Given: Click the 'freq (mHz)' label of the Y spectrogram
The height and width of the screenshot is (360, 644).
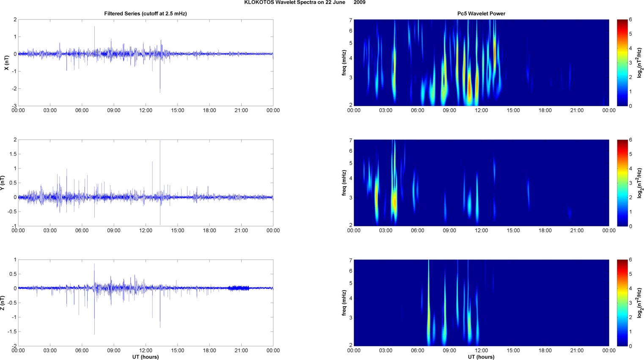Looking at the screenshot, I should coord(344,183).
